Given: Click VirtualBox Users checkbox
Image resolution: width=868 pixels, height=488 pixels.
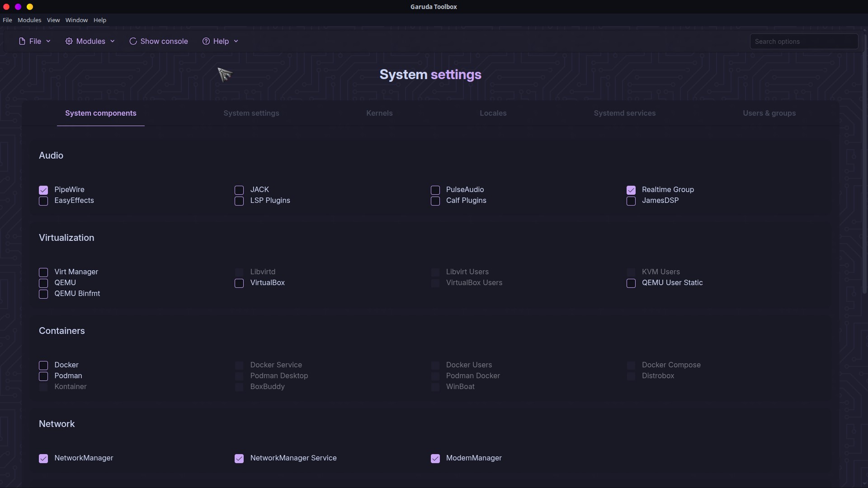Looking at the screenshot, I should [435, 283].
